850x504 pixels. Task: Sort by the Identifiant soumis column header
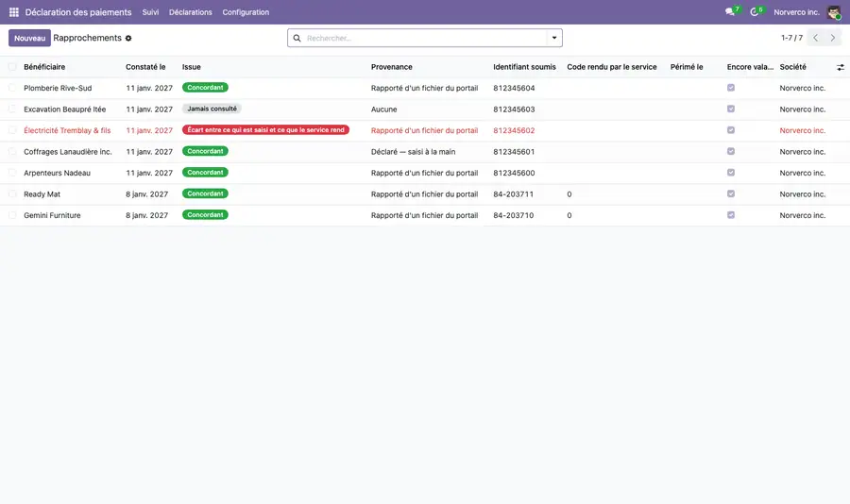click(524, 67)
